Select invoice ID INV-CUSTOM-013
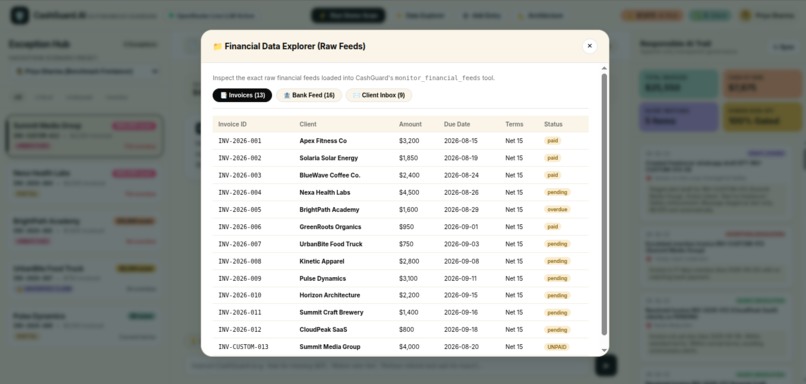The image size is (806, 384). [243, 346]
